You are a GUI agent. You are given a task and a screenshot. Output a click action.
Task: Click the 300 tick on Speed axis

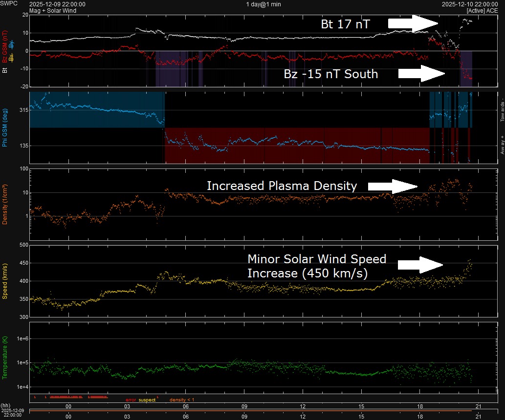pyautogui.click(x=24, y=317)
